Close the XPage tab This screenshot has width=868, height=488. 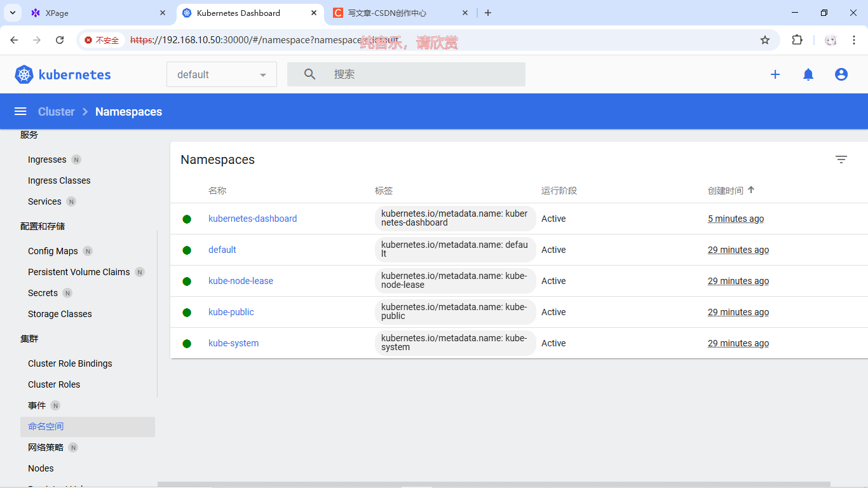(163, 13)
